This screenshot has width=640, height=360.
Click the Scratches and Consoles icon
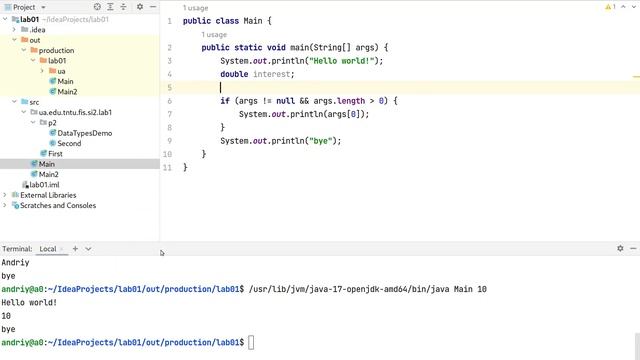click(15, 205)
